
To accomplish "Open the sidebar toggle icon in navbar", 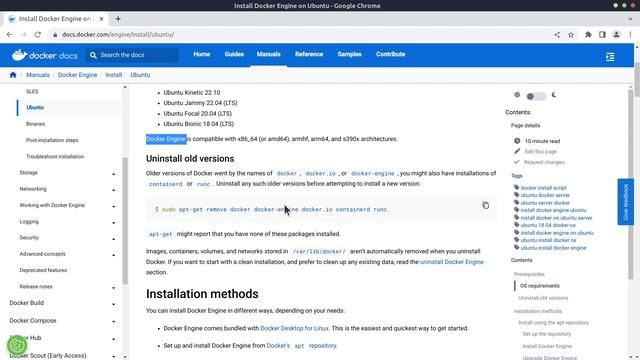I will tap(610, 57).
